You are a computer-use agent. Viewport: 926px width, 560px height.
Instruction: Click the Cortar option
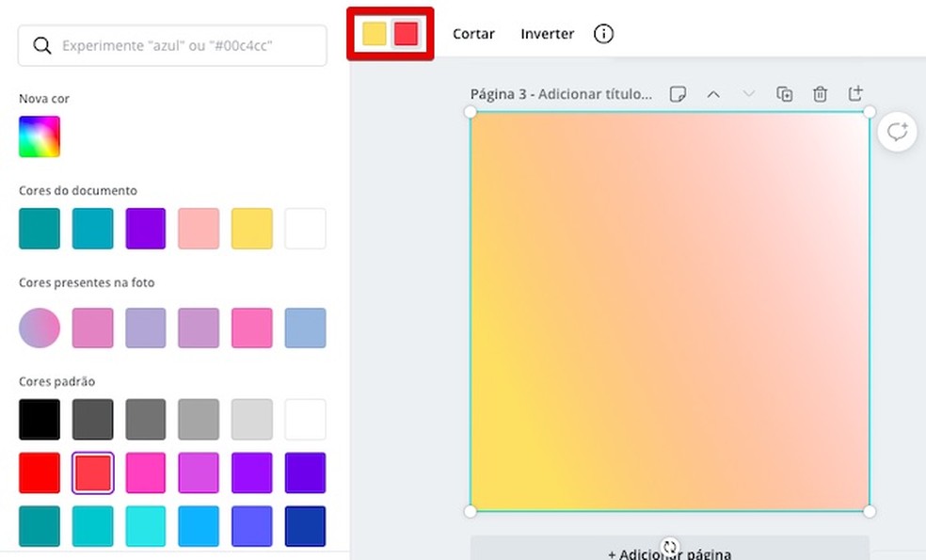[473, 34]
